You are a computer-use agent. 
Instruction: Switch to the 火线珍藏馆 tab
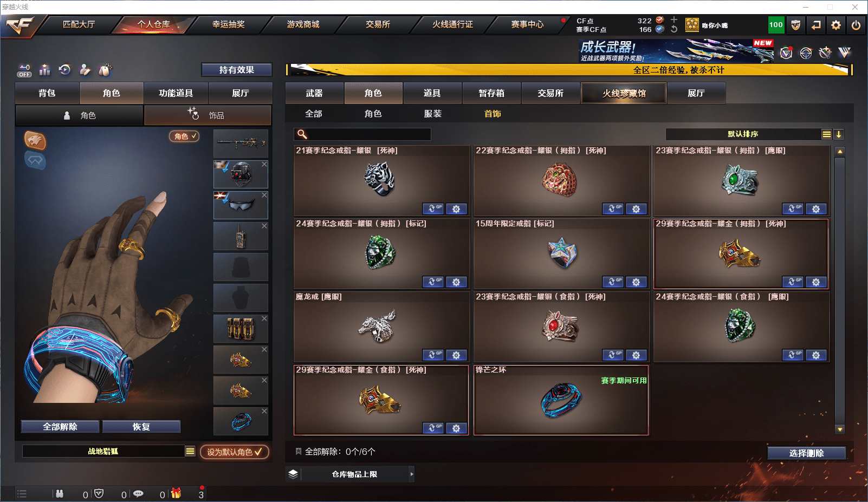pyautogui.click(x=624, y=93)
